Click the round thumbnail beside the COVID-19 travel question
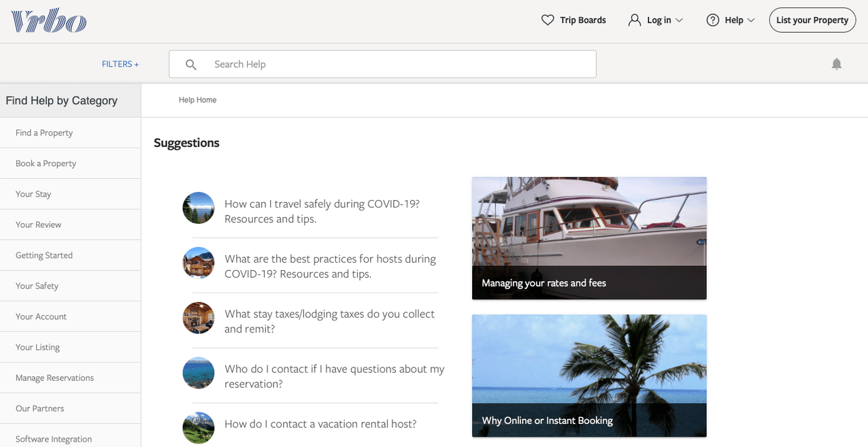This screenshot has height=447, width=868. pyautogui.click(x=199, y=208)
